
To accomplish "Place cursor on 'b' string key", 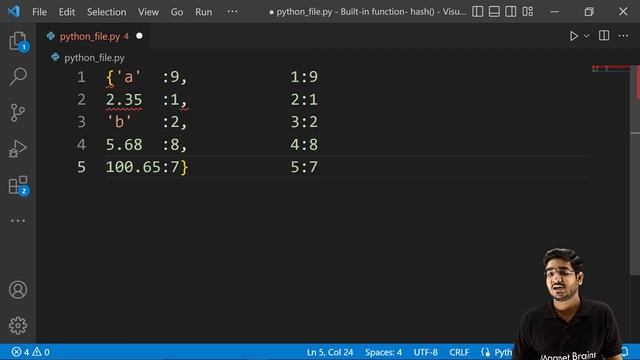I will point(119,122).
